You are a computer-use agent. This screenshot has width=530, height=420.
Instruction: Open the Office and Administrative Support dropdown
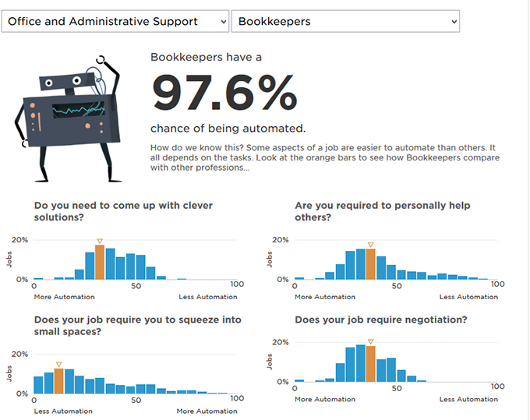[115, 22]
